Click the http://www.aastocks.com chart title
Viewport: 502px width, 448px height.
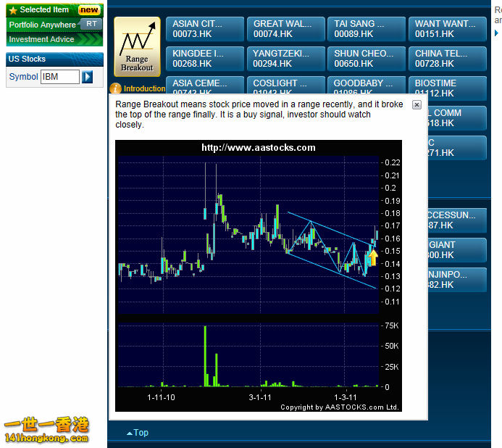(x=259, y=147)
